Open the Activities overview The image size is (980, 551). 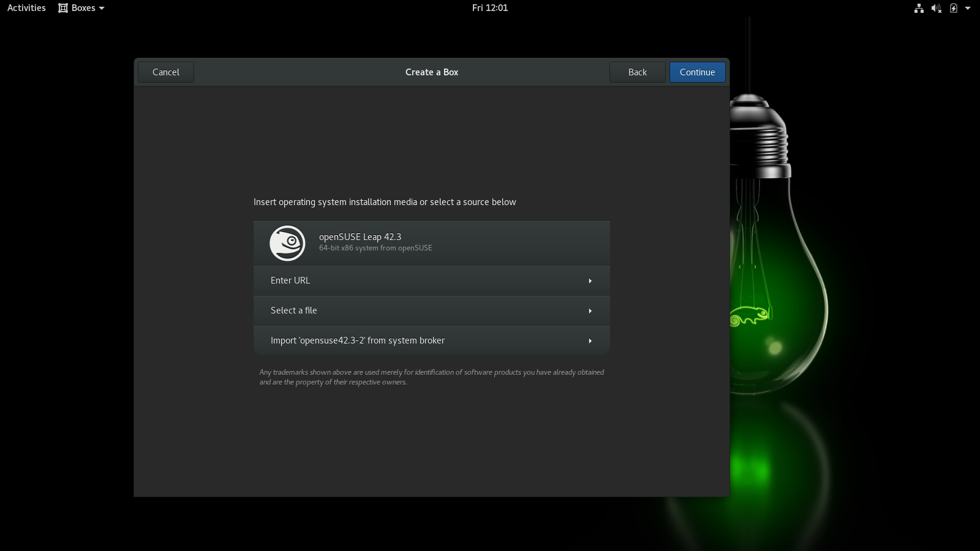(26, 8)
